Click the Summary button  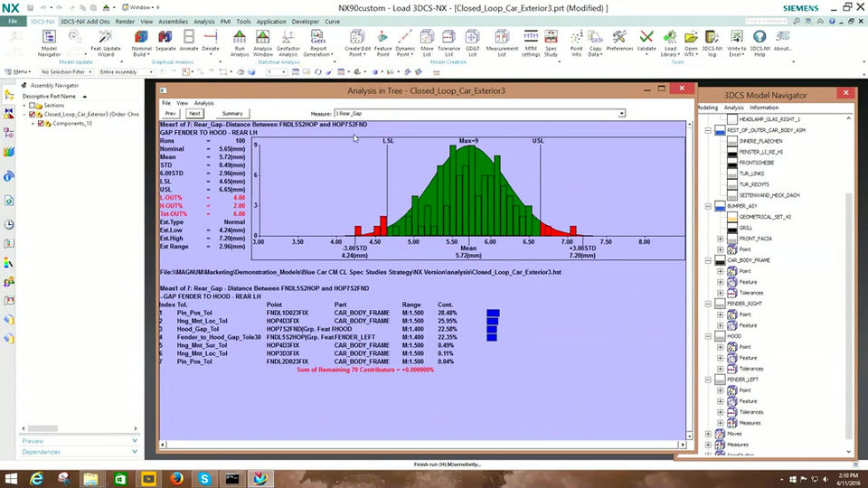pyautogui.click(x=232, y=114)
